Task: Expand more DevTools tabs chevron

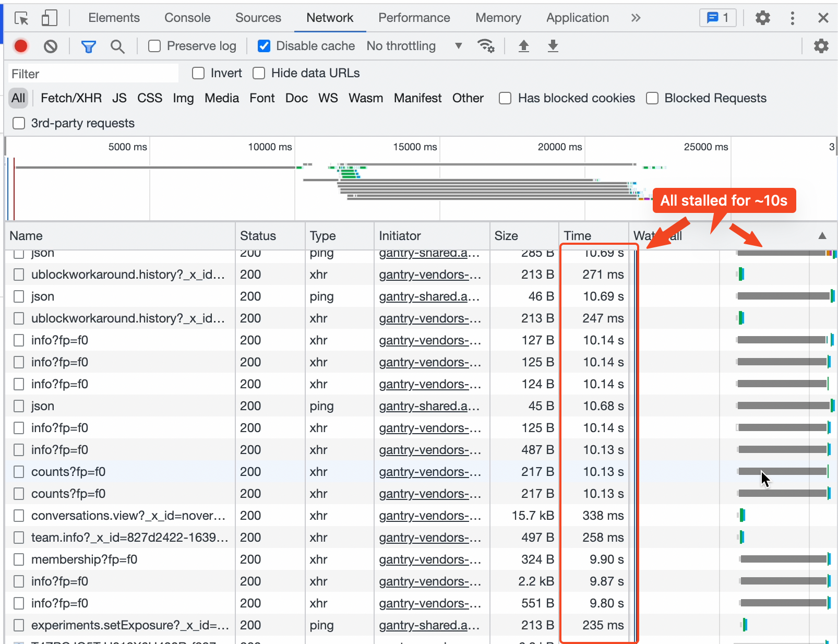Action: [635, 18]
